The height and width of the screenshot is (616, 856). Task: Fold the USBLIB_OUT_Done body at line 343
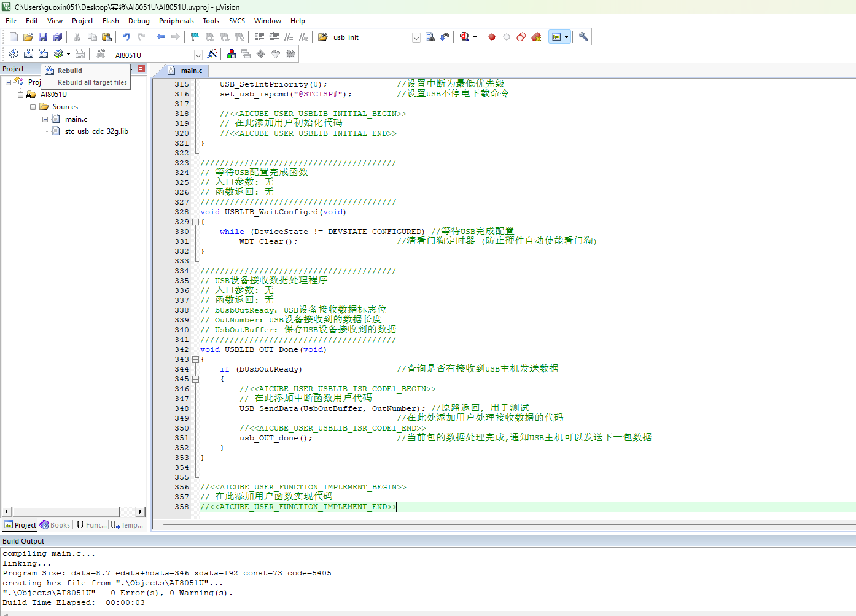[195, 359]
